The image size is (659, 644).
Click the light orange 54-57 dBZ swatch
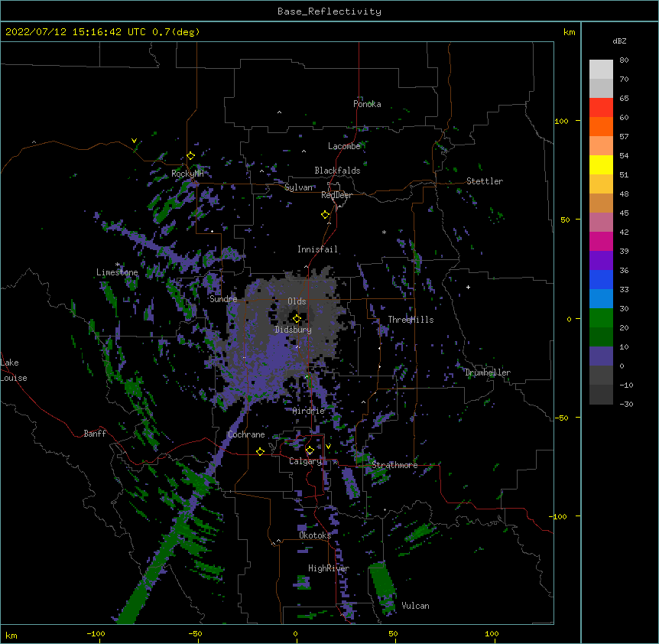601,146
